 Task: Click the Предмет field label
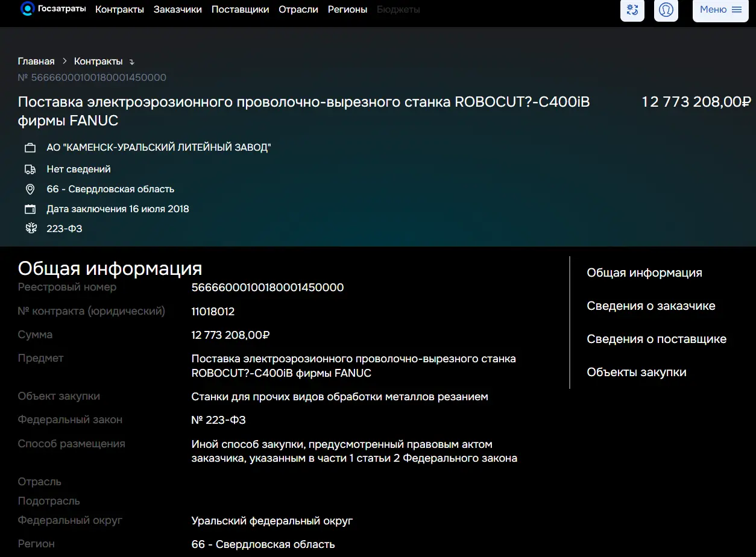tap(40, 358)
